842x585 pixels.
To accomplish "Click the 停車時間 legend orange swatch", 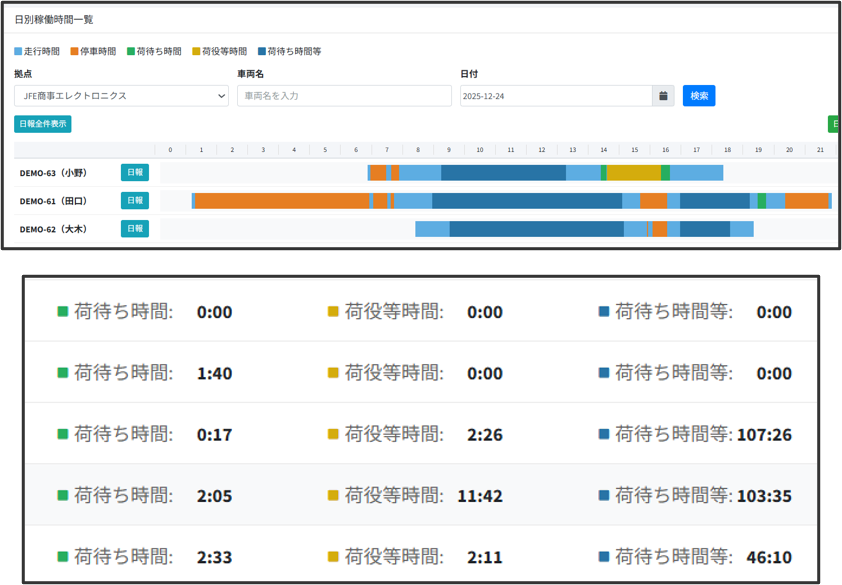I will point(75,52).
